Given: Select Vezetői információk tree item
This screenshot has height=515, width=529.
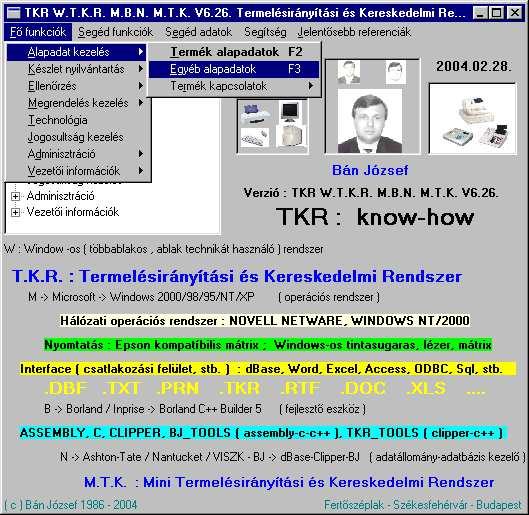Looking at the screenshot, I should (x=73, y=212).
